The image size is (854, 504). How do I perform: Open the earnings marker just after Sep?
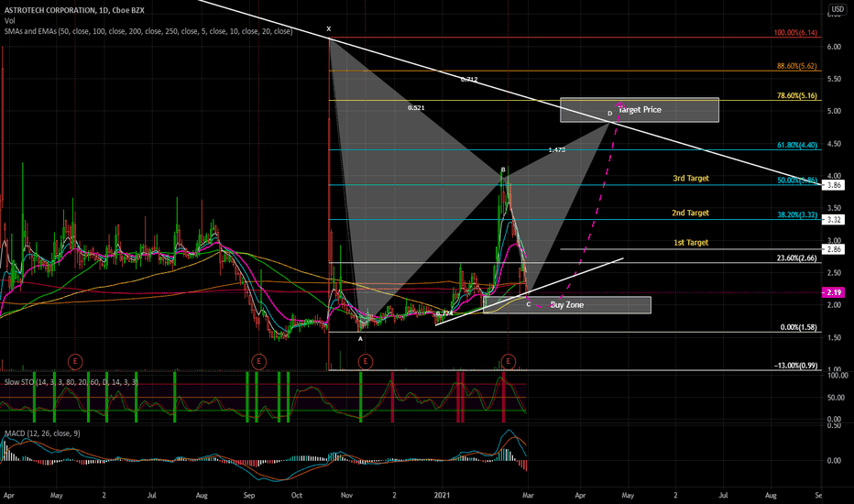pos(258,361)
